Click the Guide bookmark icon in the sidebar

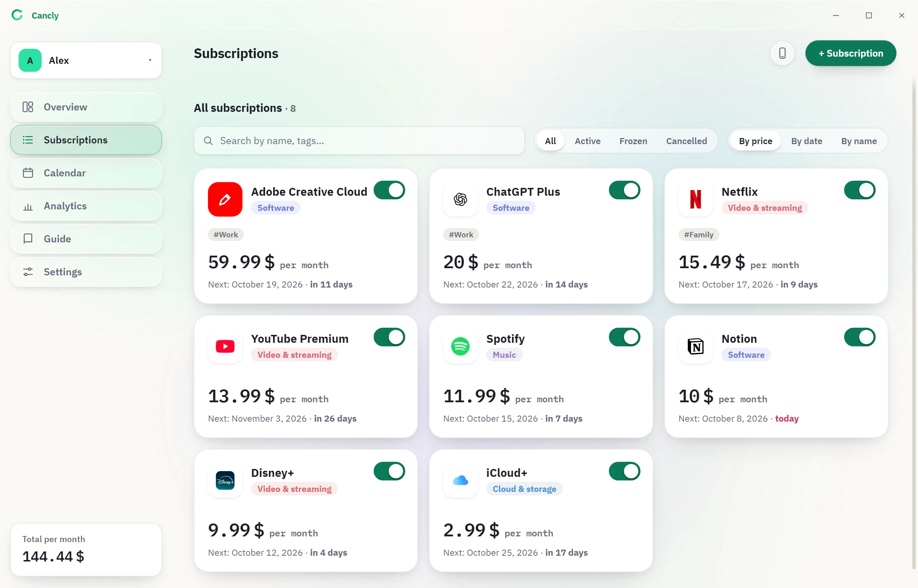(28, 239)
